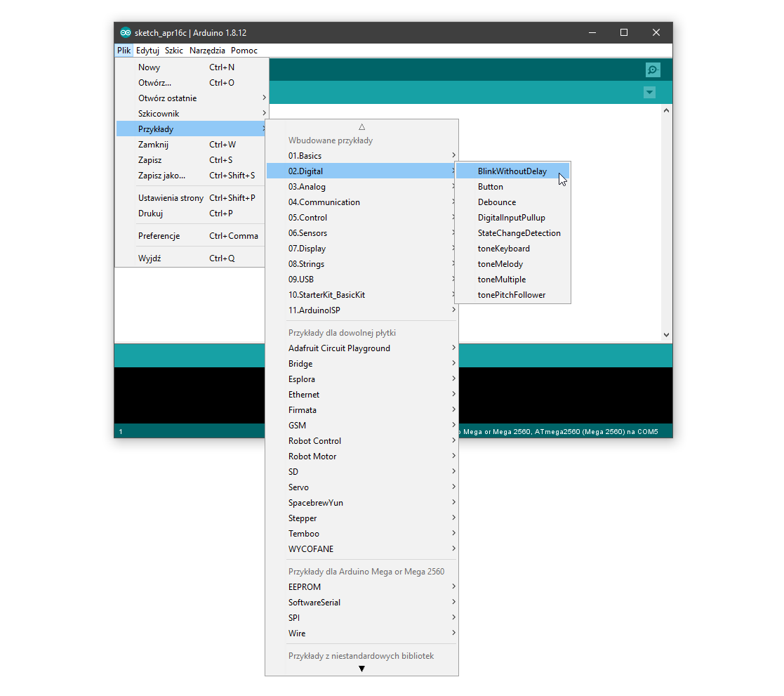Click the tab options dropdown arrow icon
The height and width of the screenshot is (696, 784).
(x=649, y=93)
